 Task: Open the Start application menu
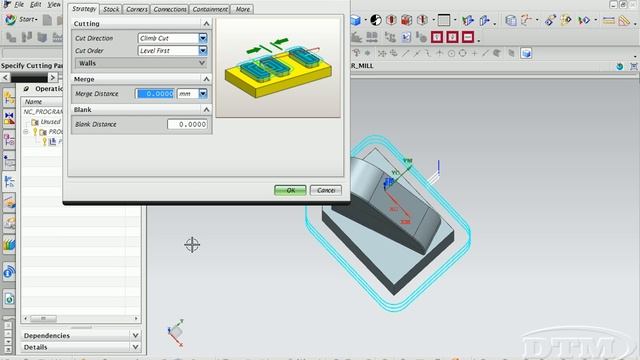point(21,19)
